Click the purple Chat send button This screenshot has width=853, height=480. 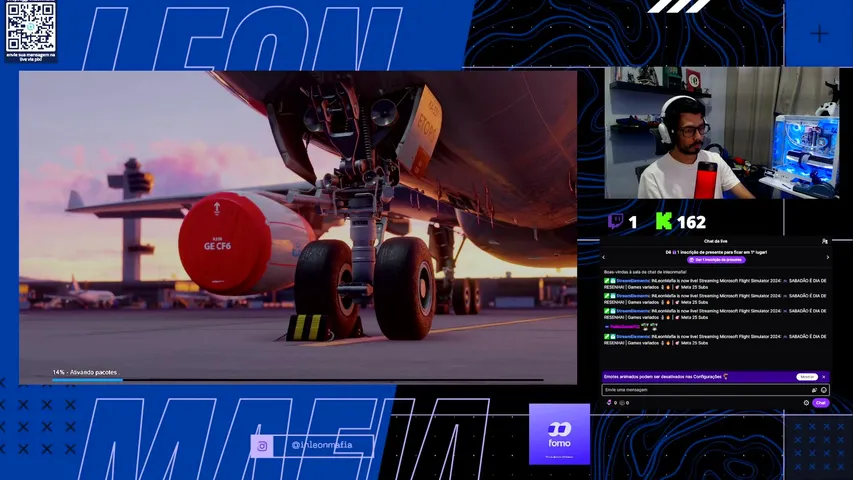(x=820, y=403)
